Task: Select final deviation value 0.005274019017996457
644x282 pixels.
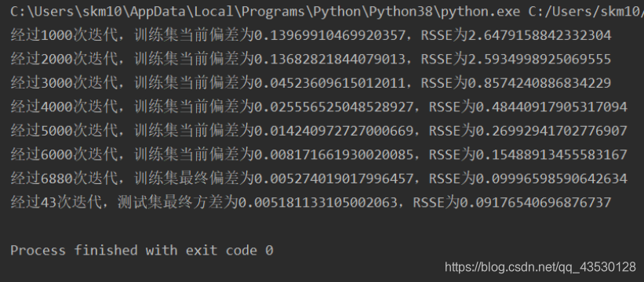Action: [333, 179]
